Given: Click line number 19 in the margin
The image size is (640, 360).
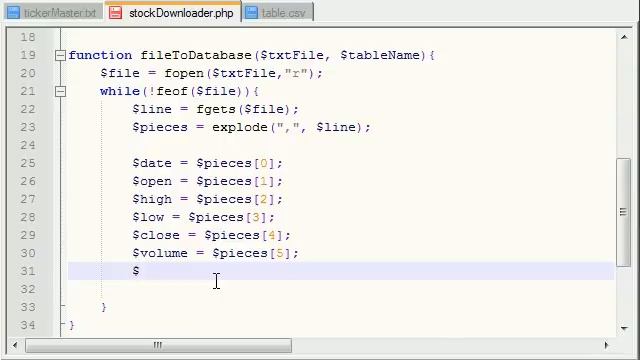Looking at the screenshot, I should [28, 55].
